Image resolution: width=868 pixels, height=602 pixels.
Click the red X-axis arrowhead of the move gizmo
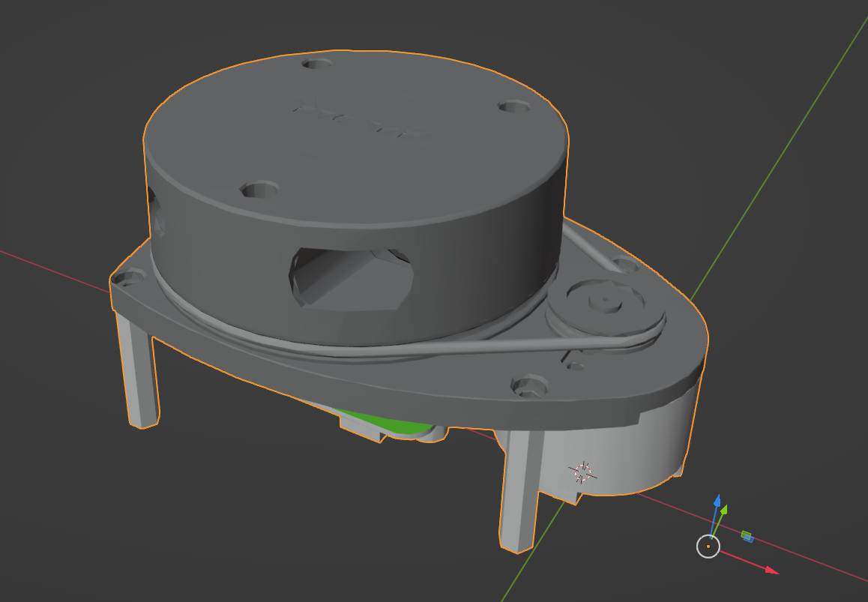click(x=771, y=571)
